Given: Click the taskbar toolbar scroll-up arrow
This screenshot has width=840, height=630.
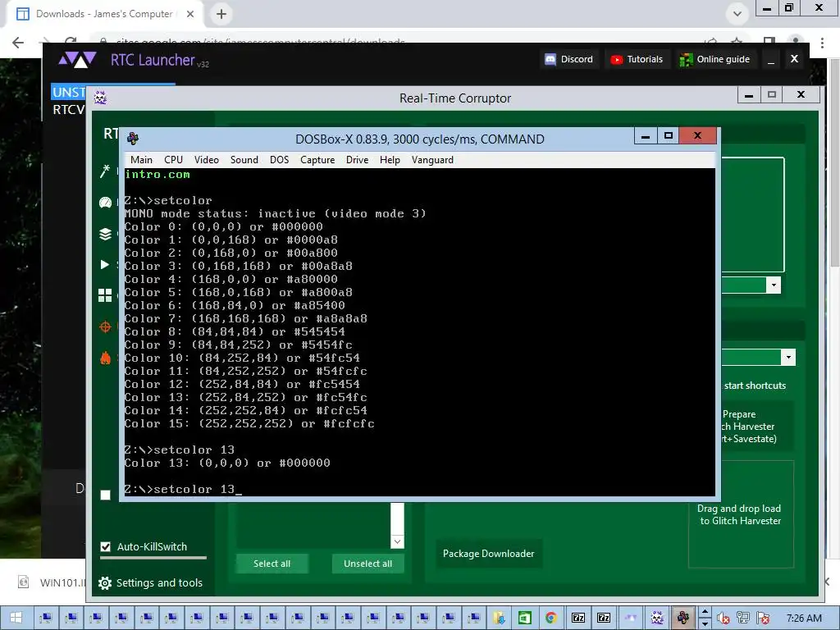Looking at the screenshot, I should click(705, 612).
